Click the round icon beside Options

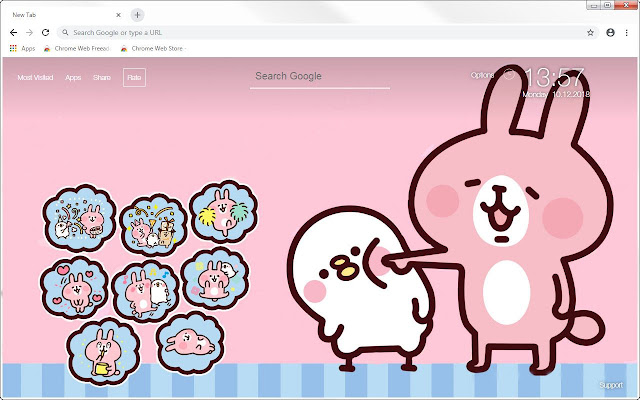coord(509,74)
